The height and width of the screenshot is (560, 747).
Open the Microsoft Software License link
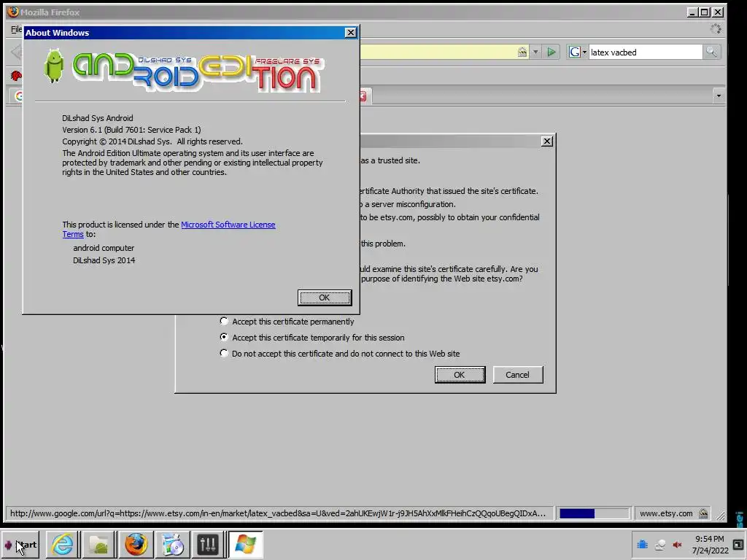tap(228, 225)
